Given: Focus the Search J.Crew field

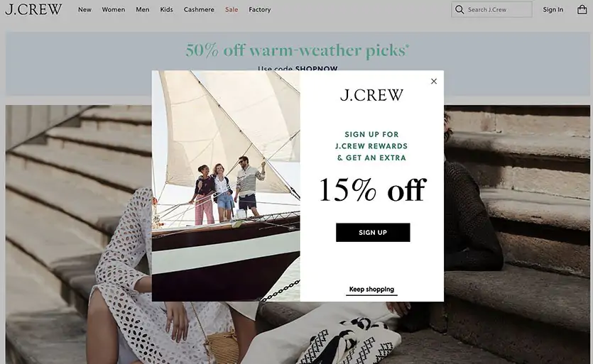Looking at the screenshot, I should point(491,9).
